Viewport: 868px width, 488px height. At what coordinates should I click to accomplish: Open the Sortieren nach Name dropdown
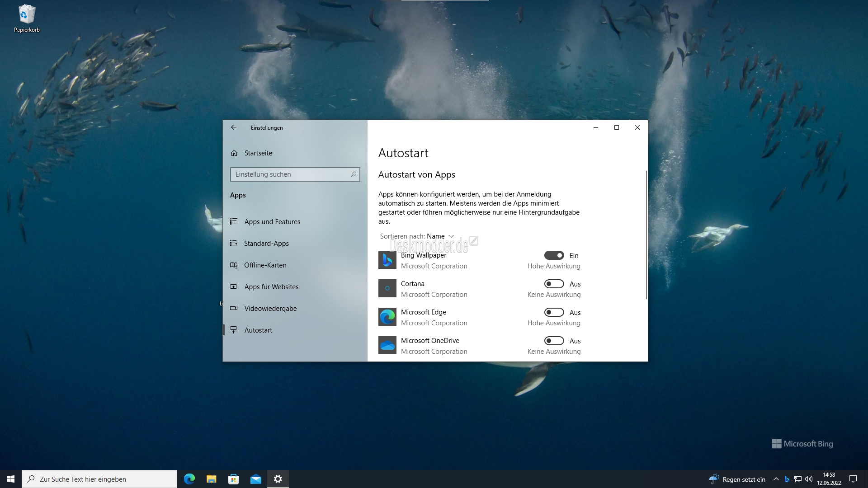tap(417, 236)
